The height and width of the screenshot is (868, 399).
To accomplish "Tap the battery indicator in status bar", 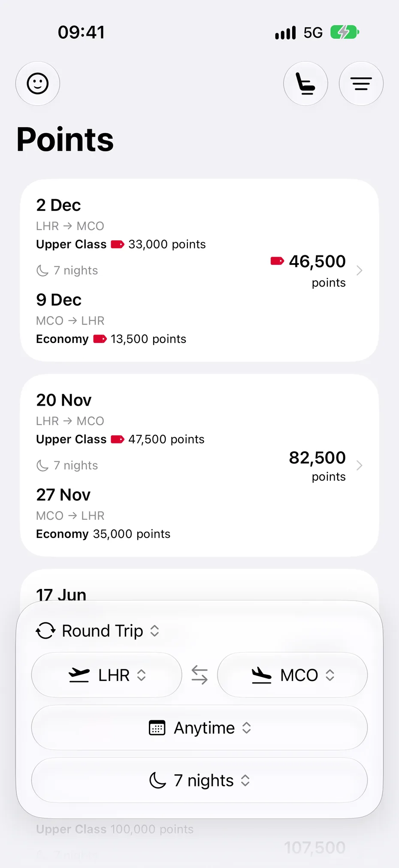I will (345, 32).
